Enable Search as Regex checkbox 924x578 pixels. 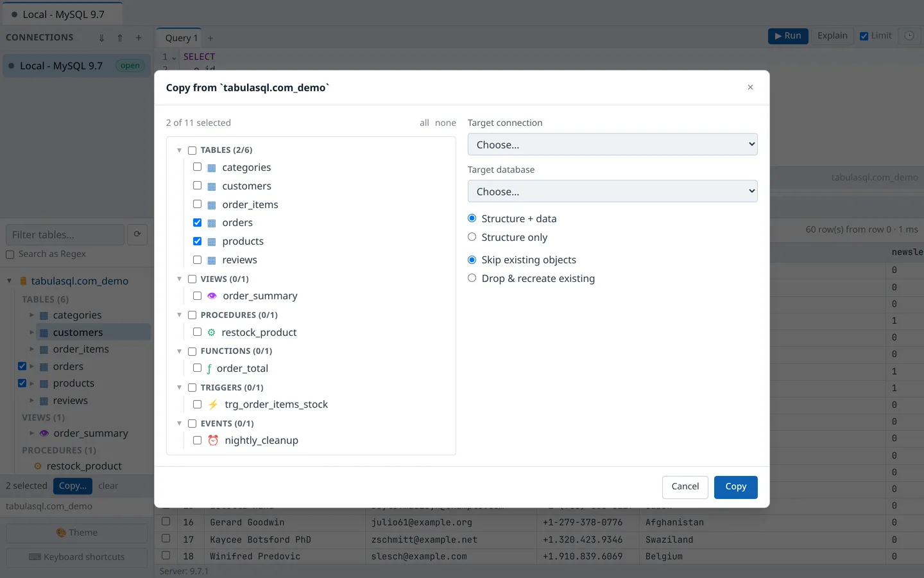click(x=10, y=255)
